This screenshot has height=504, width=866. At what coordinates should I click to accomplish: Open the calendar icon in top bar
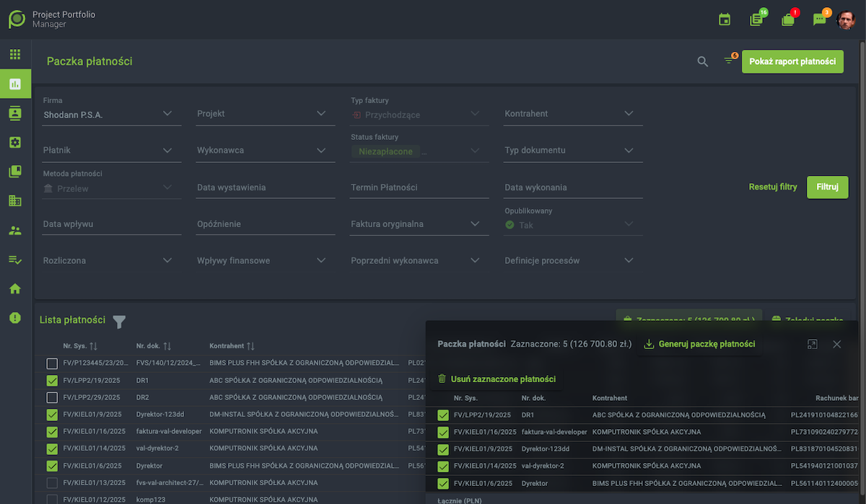point(725,19)
